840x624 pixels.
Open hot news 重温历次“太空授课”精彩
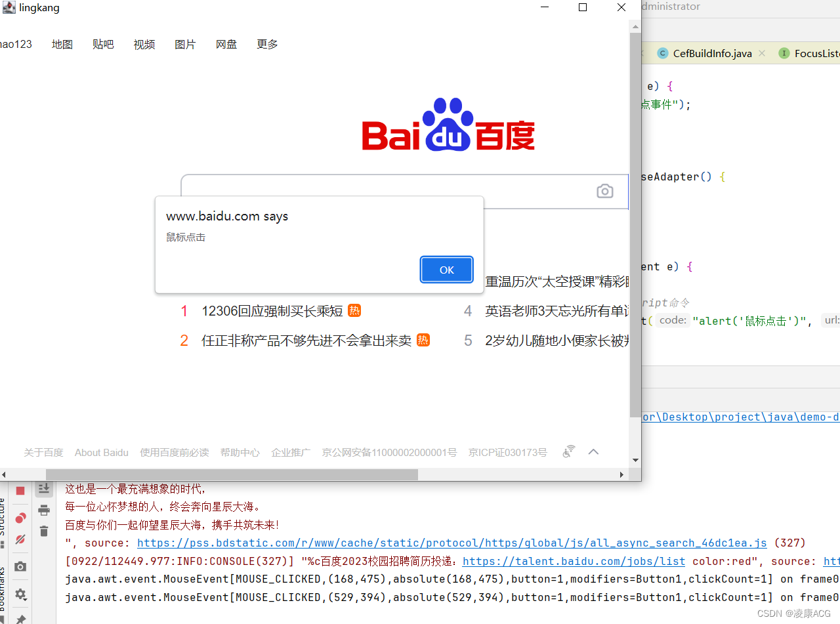click(557, 281)
